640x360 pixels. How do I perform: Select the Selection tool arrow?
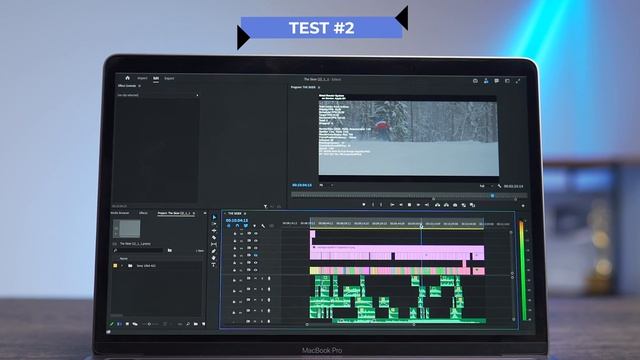(x=214, y=217)
